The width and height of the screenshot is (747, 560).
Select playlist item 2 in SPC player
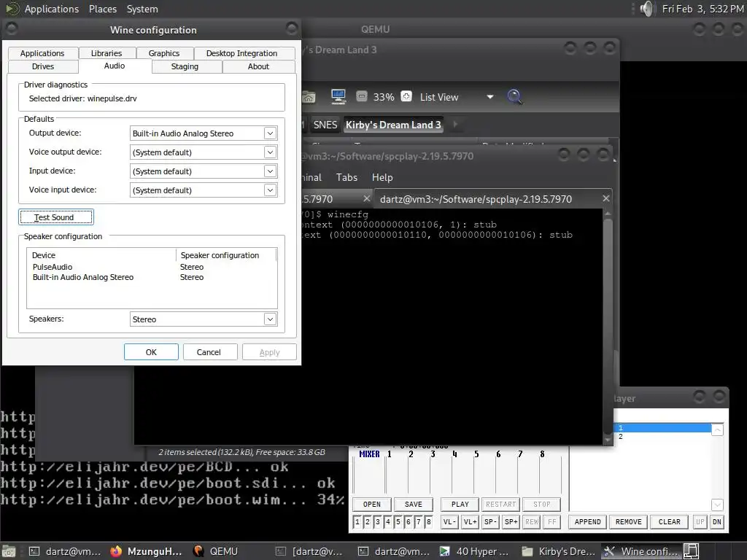tap(664, 437)
